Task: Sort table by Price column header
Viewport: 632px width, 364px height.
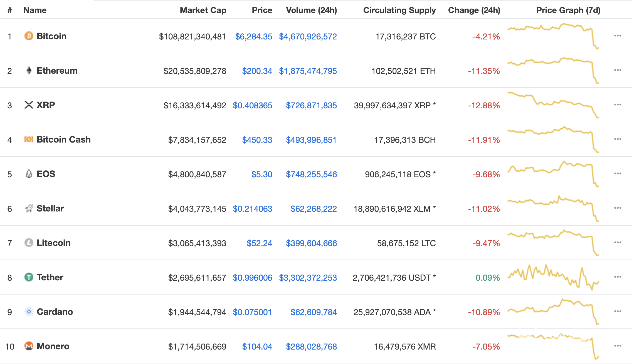Action: point(262,10)
